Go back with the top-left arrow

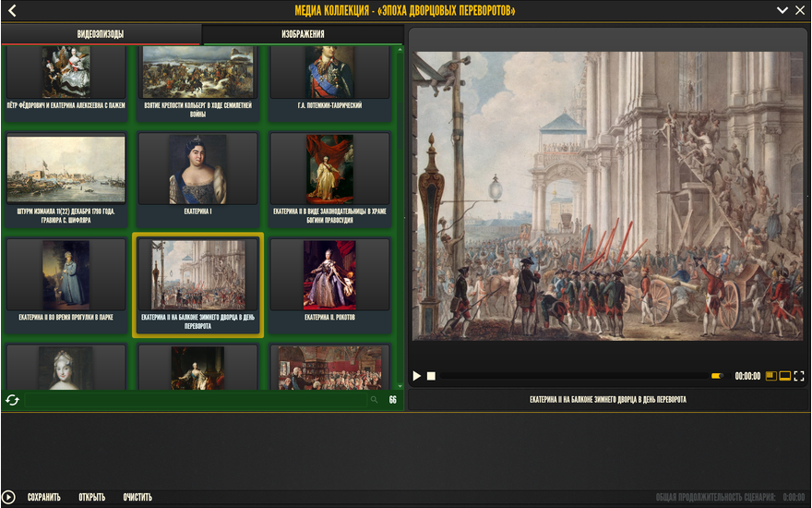pos(12,10)
